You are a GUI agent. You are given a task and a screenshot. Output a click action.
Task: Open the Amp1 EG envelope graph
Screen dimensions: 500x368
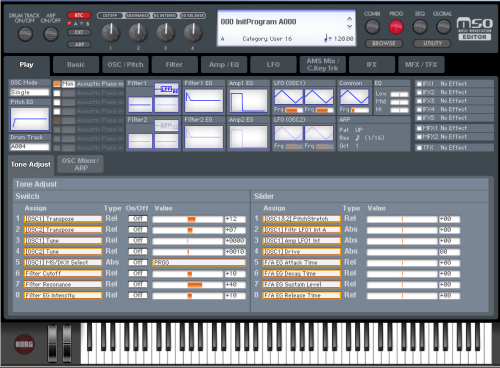pyautogui.click(x=248, y=100)
